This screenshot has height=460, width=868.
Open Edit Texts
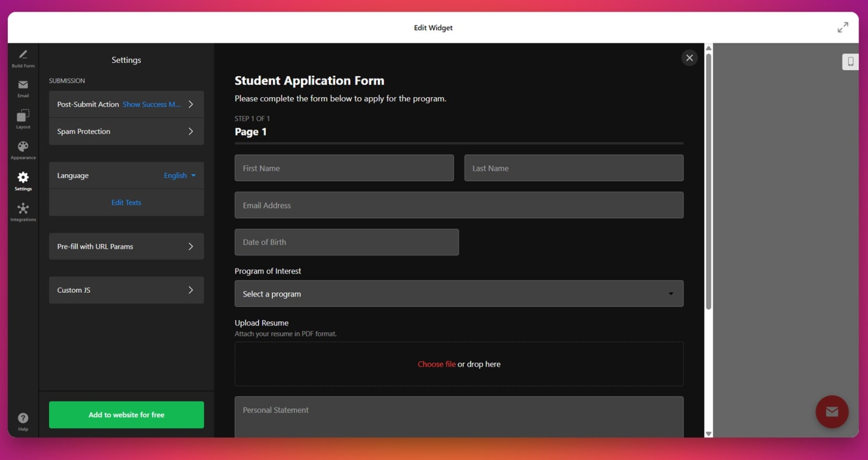pos(126,202)
